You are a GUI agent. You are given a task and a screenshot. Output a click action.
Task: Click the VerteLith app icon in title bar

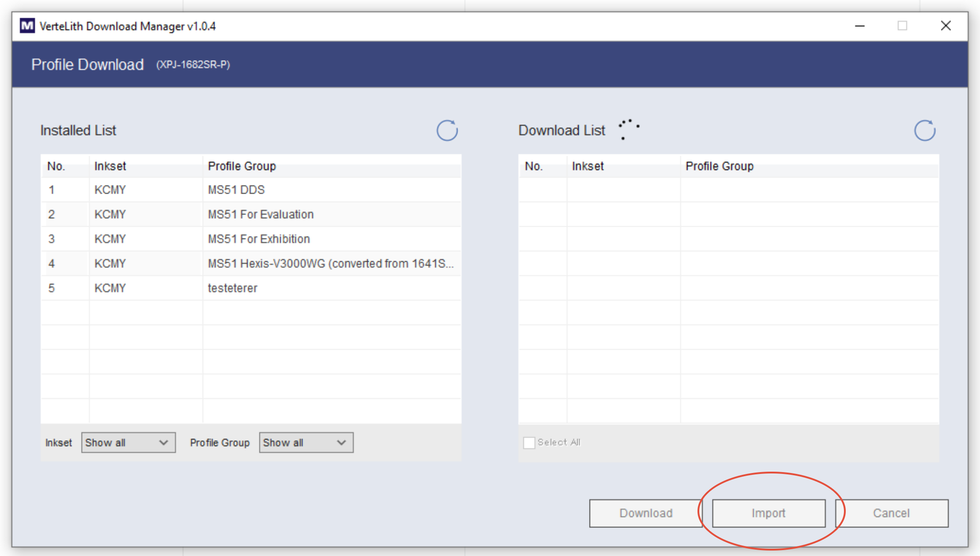pos(27,26)
